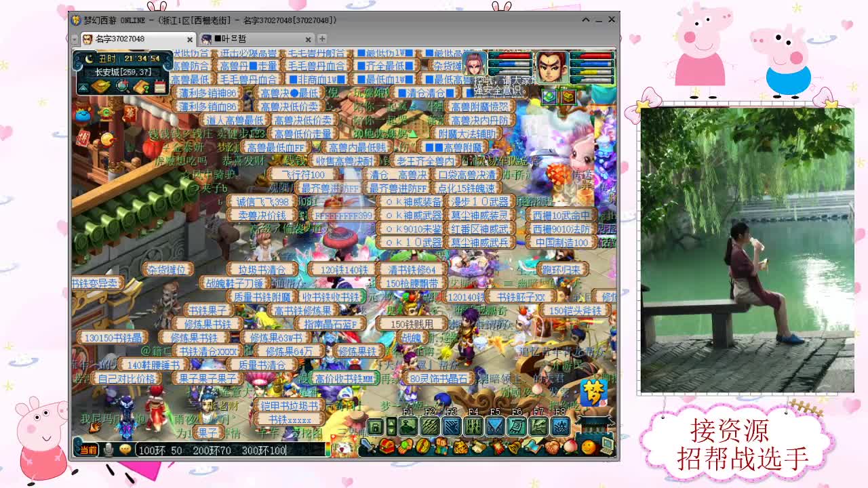Screen dimensions: 868x488
Task: Click the red packet icon
Action: coord(498,447)
